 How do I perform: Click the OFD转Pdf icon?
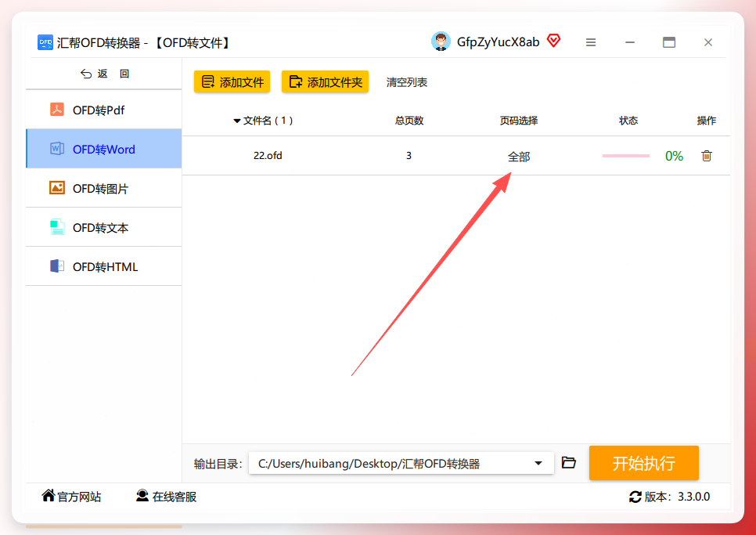pos(57,110)
